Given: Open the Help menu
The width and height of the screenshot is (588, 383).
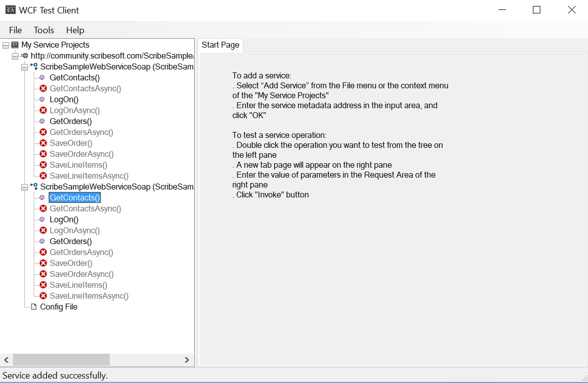Looking at the screenshot, I should point(75,30).
